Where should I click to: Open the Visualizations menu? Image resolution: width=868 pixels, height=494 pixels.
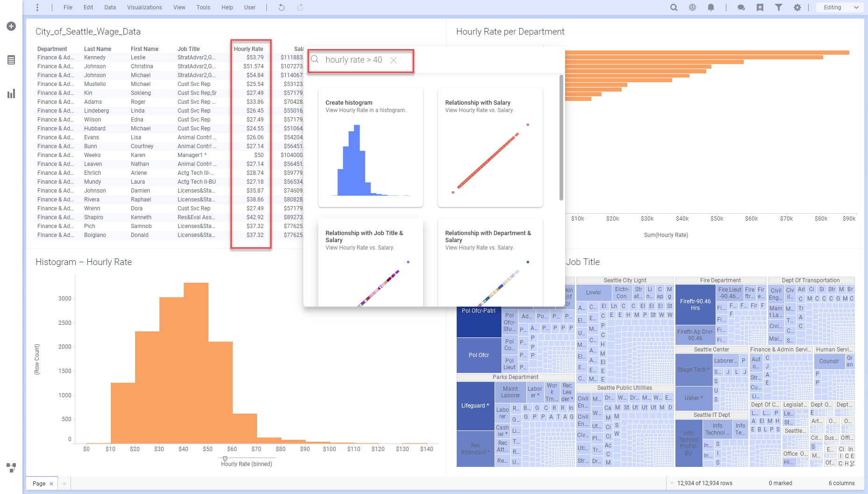(x=144, y=7)
